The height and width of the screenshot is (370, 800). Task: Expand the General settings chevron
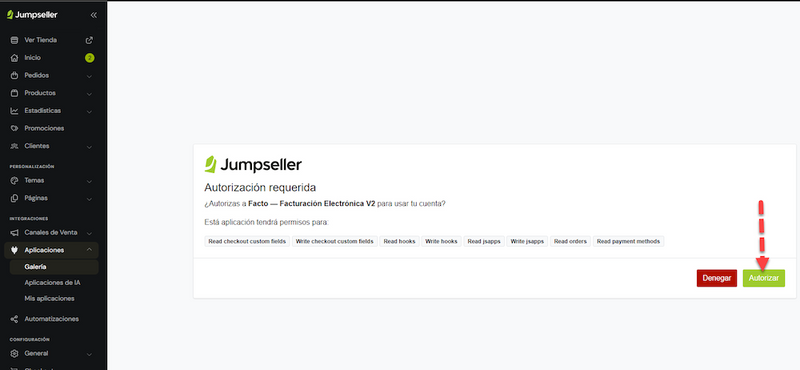89,354
